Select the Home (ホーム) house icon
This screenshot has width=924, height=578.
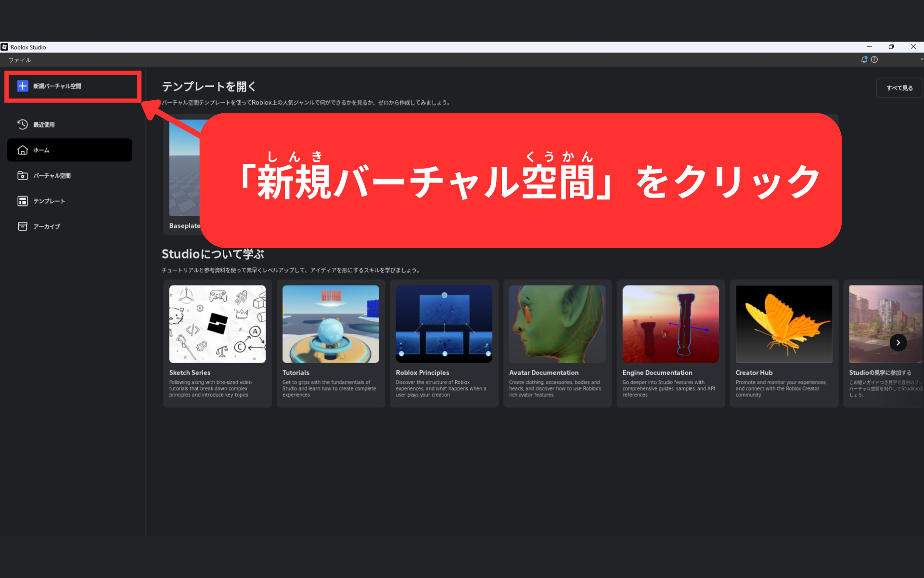coord(23,150)
